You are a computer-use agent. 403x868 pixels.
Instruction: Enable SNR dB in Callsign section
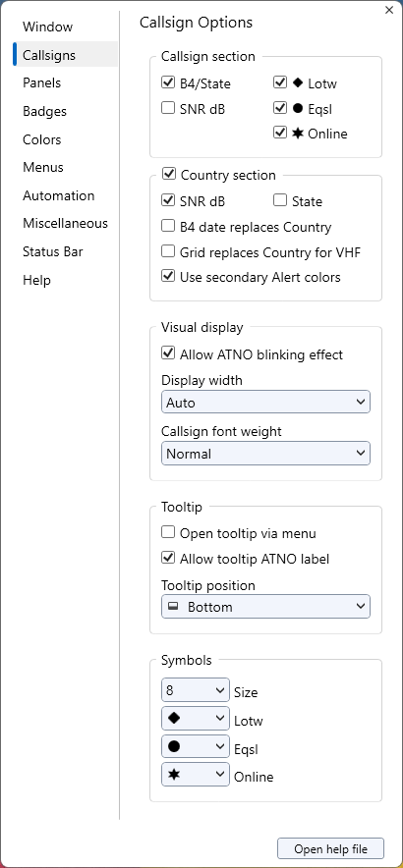click(x=168, y=108)
